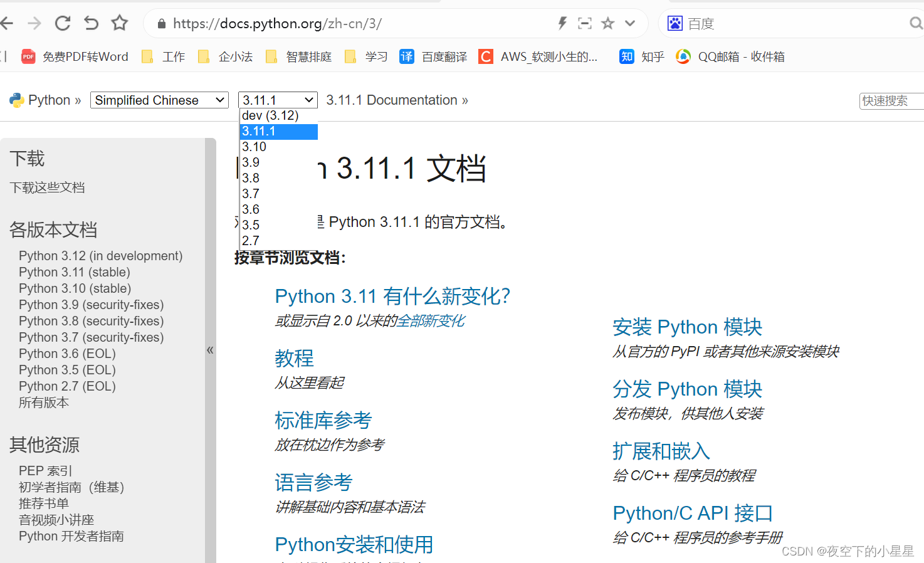Click the screenshot capture icon in address bar
The height and width of the screenshot is (563, 924).
[585, 23]
